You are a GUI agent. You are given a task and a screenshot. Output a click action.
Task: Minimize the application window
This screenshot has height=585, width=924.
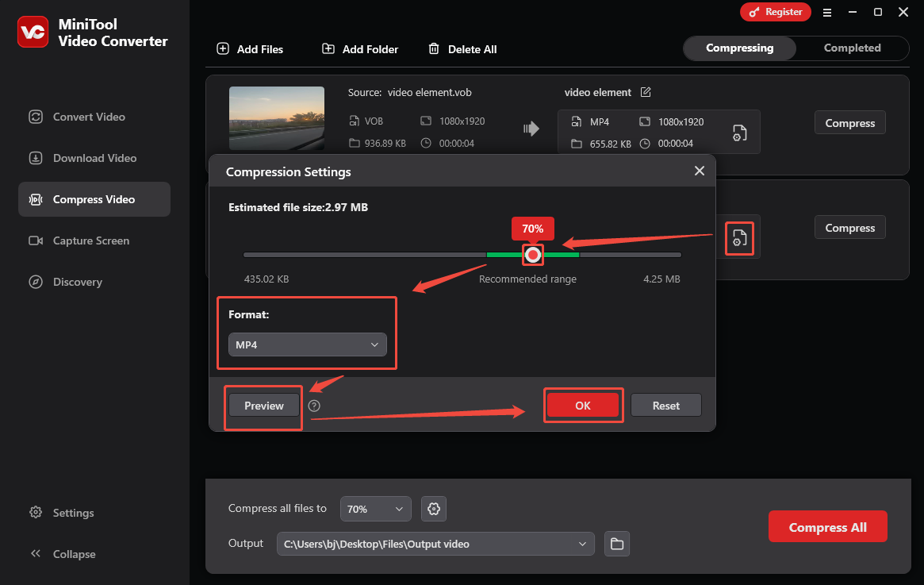click(853, 13)
